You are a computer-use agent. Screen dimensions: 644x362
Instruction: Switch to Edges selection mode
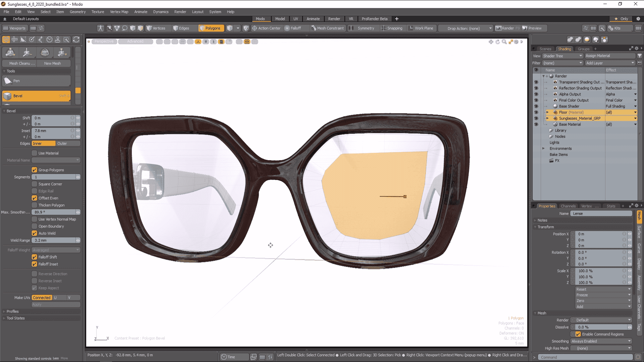[181, 28]
